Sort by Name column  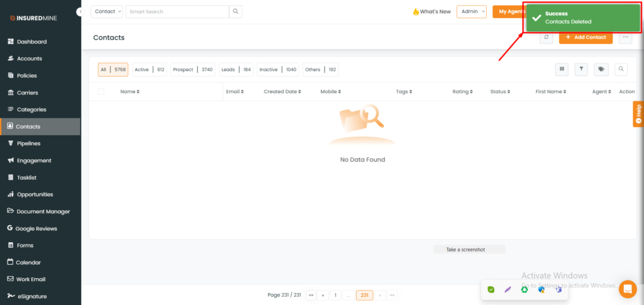tap(130, 92)
